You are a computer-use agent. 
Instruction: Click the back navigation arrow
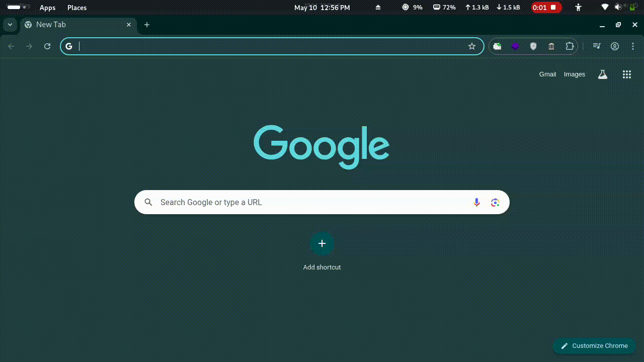(x=11, y=46)
